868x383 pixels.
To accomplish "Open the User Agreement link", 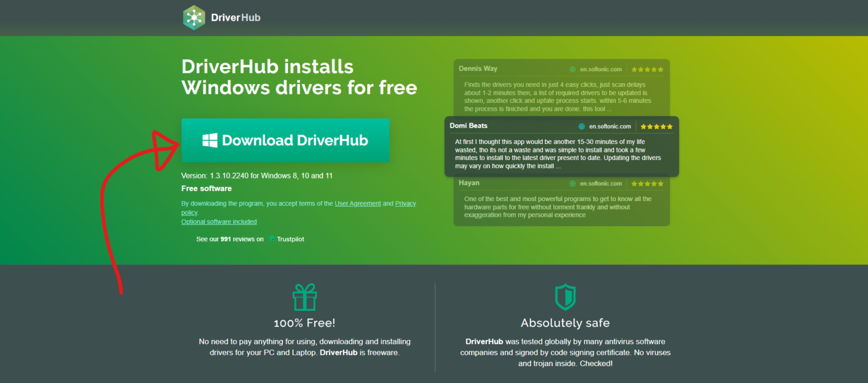I will click(358, 203).
